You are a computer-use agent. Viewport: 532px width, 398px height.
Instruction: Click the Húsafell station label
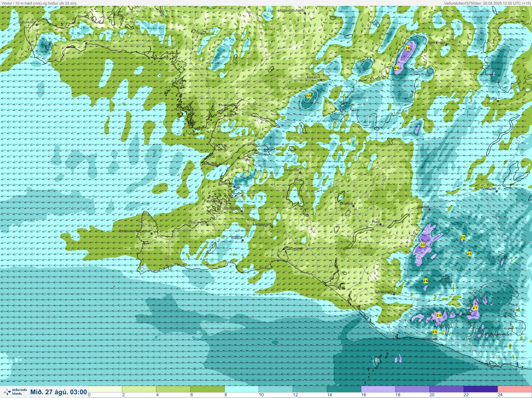313,77
